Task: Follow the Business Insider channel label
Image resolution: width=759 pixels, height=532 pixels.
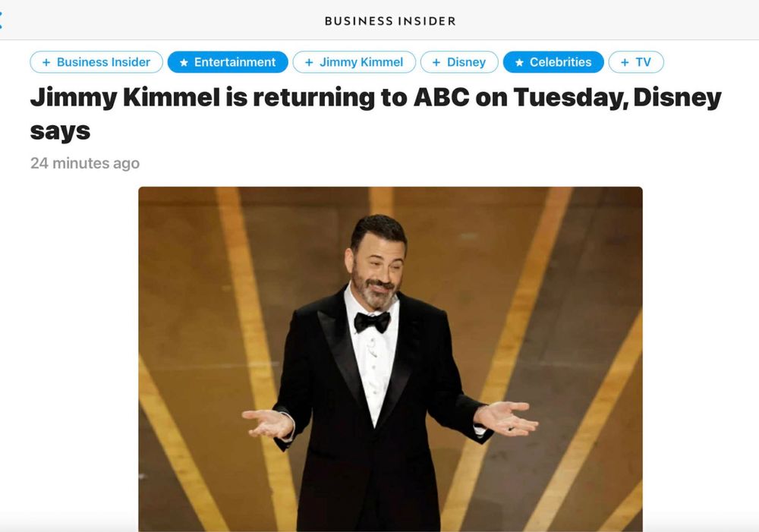Action: (103, 62)
